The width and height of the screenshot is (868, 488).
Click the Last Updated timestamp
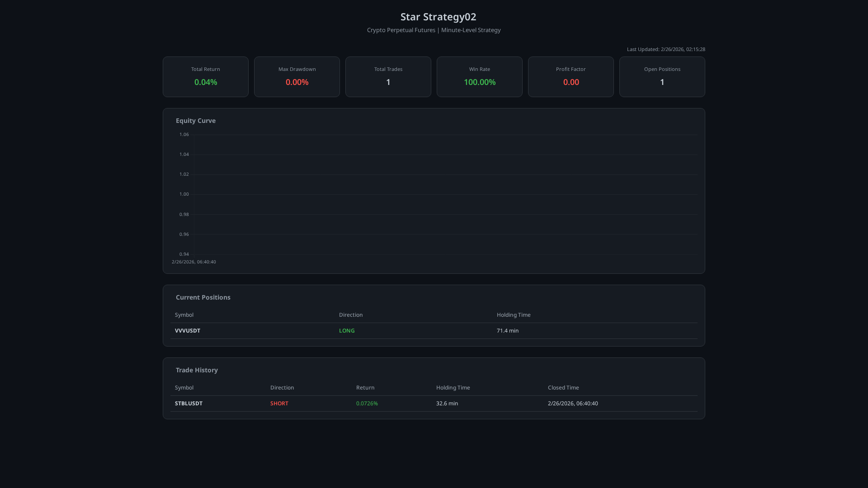pyautogui.click(x=665, y=49)
